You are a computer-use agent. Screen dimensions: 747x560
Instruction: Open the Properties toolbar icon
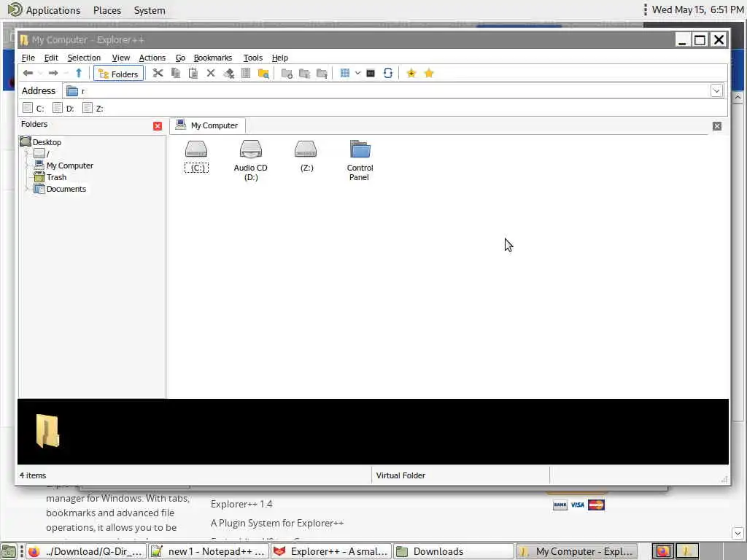pyautogui.click(x=246, y=73)
